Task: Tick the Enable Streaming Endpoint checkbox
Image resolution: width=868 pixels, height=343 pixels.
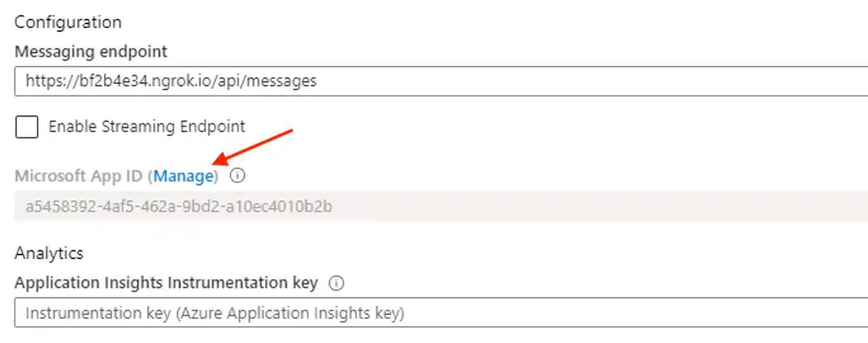Action: pos(27,127)
